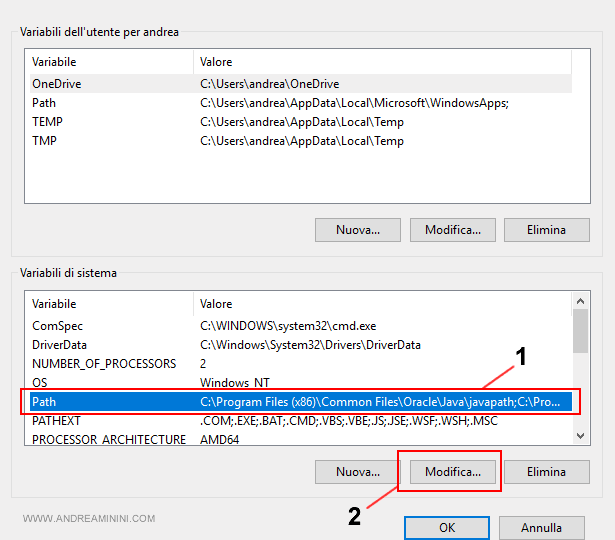Select the ComSpec system variable
The width and height of the screenshot is (615, 540).
pos(58,326)
